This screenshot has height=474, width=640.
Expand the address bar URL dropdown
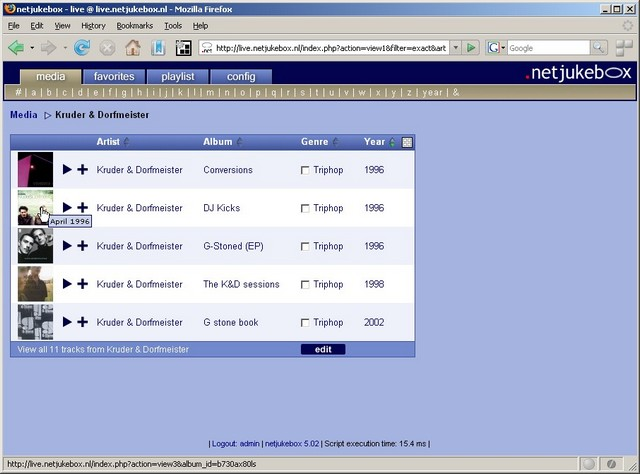456,48
